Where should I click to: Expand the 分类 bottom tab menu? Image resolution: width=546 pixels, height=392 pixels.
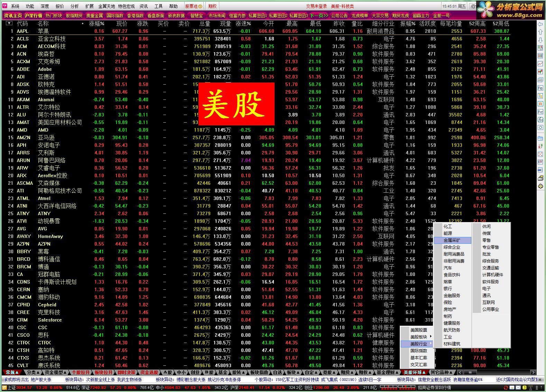point(33,372)
